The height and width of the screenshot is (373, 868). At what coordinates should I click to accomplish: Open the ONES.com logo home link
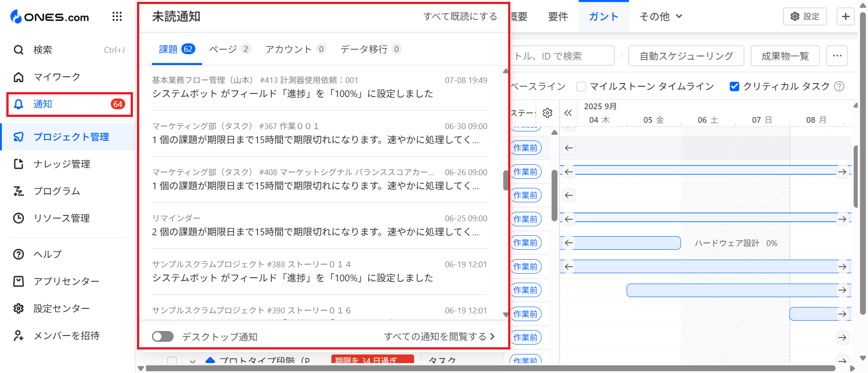50,17
